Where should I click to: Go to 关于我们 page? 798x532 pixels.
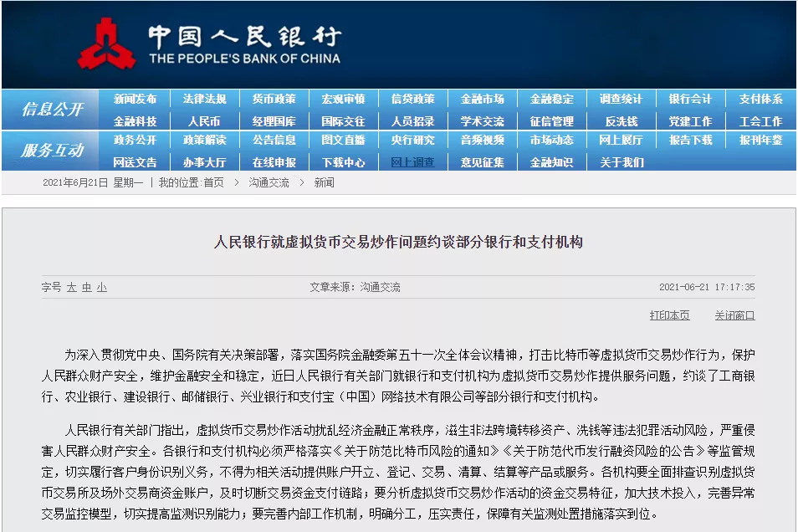click(x=622, y=162)
